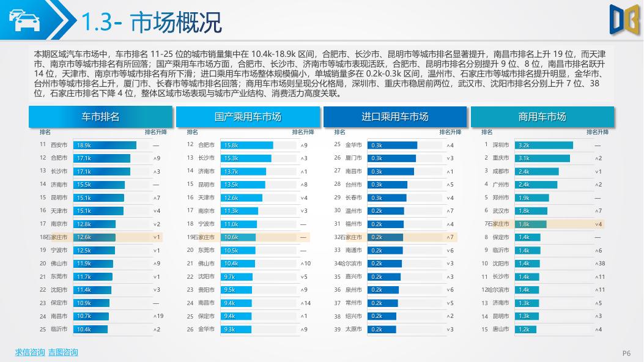This screenshot has height=362, width=644.
Task: Click the P6 page number
Action: point(626,352)
